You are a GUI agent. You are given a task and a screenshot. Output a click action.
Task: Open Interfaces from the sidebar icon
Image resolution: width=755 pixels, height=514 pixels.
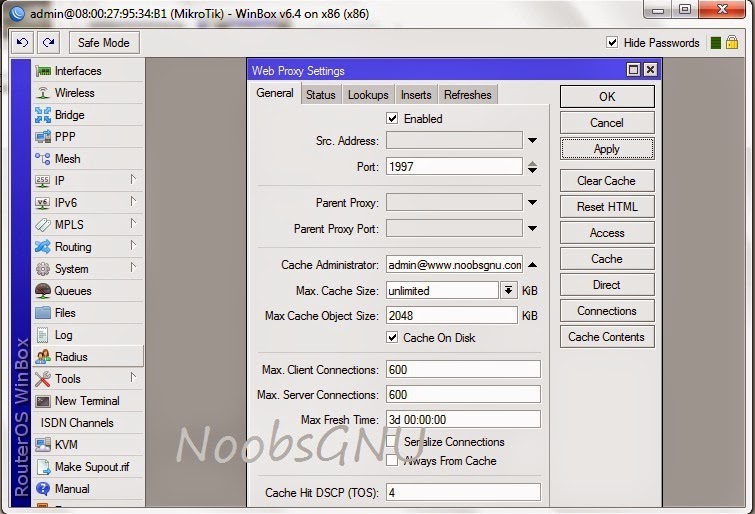coord(43,71)
